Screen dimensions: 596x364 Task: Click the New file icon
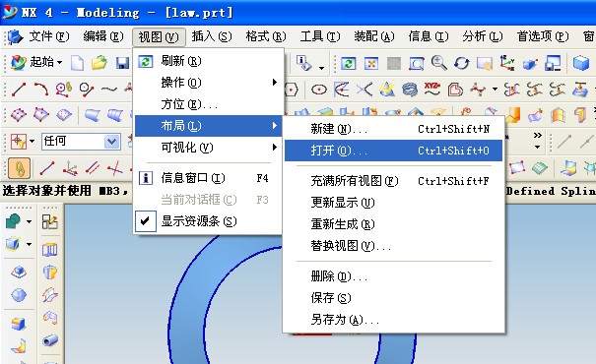click(77, 63)
